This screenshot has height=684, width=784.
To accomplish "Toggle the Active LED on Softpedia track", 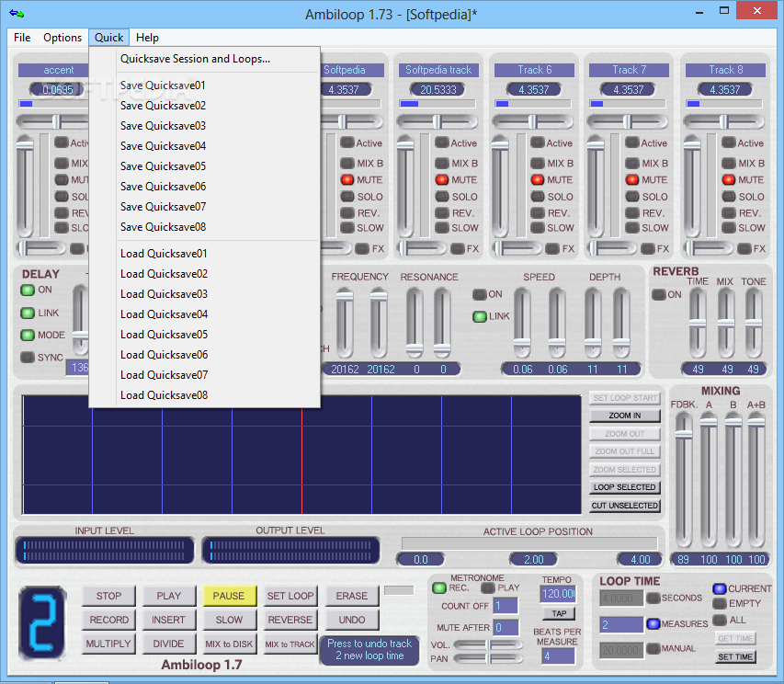I will coord(441,142).
